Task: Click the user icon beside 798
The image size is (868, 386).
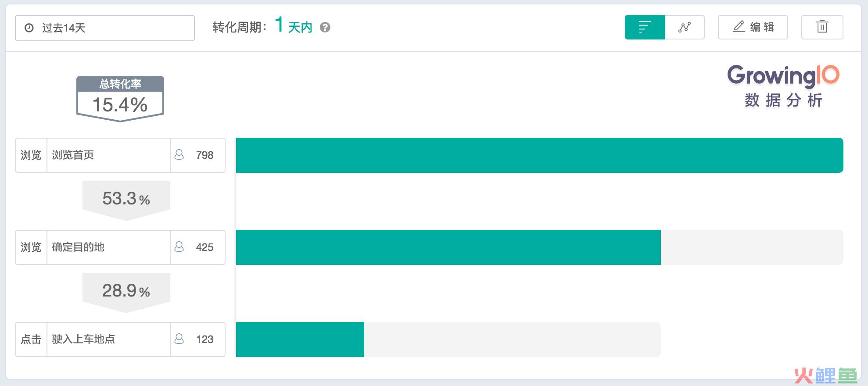Action: [x=179, y=155]
